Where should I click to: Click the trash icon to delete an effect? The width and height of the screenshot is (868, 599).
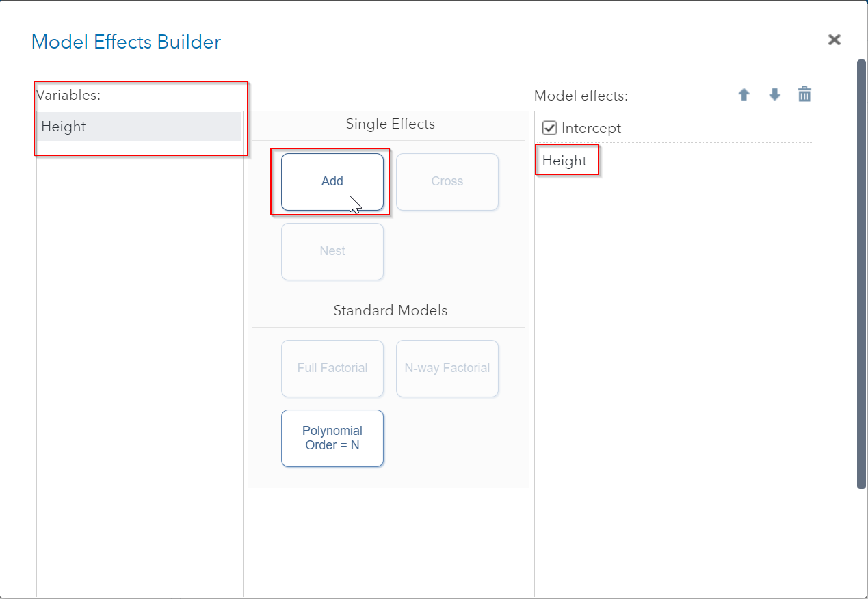pos(804,94)
